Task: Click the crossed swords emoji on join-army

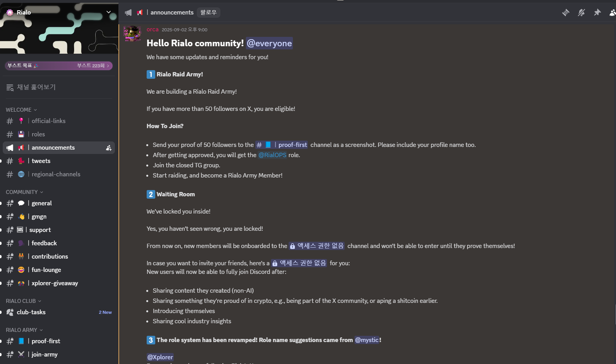Action: pyautogui.click(x=21, y=355)
